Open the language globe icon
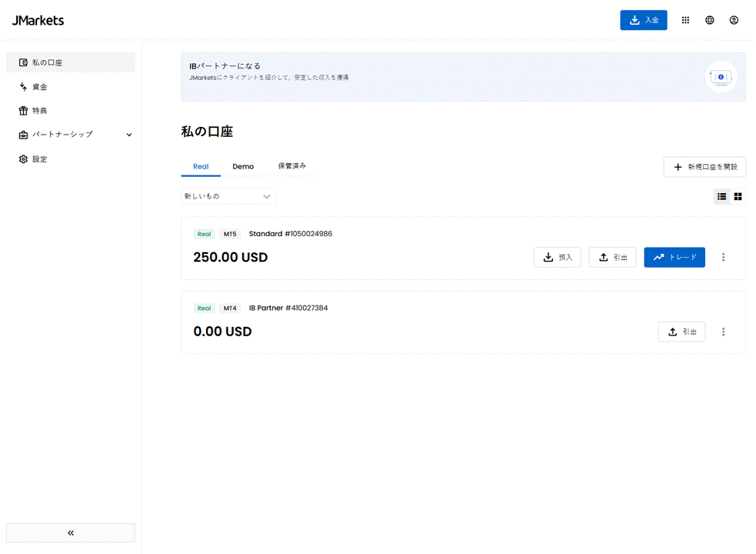 pyautogui.click(x=709, y=20)
